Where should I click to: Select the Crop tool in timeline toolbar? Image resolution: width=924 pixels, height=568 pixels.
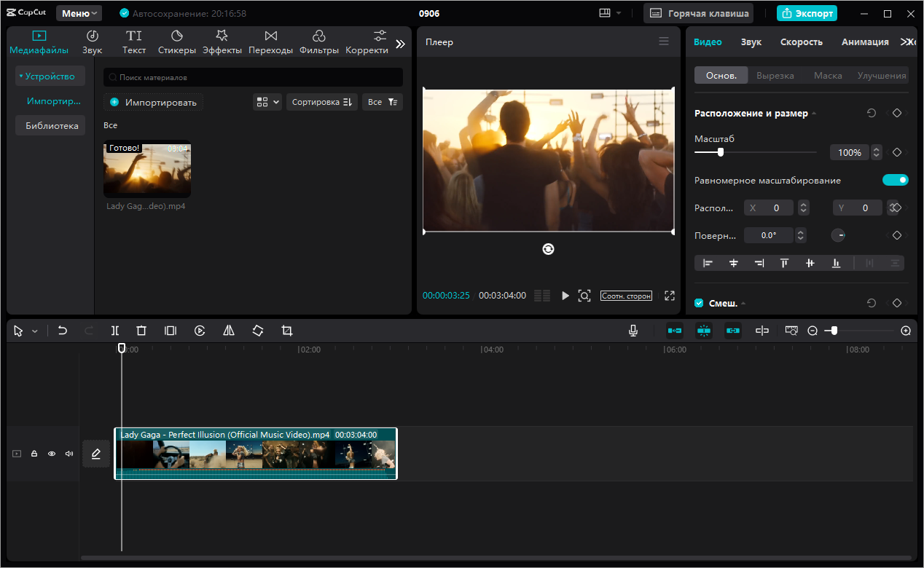pos(287,331)
